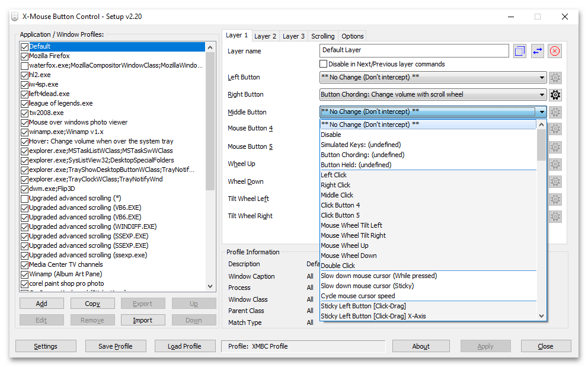
Task: Switch to the Layer 2 tab
Action: click(x=265, y=36)
